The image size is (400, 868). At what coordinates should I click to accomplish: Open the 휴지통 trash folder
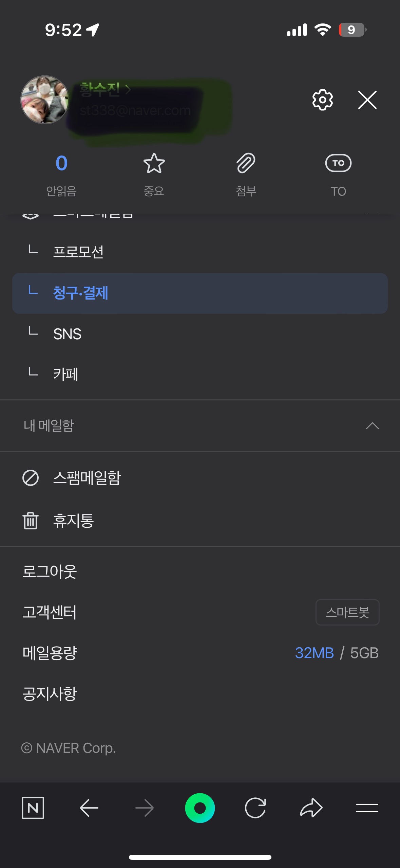point(73,521)
